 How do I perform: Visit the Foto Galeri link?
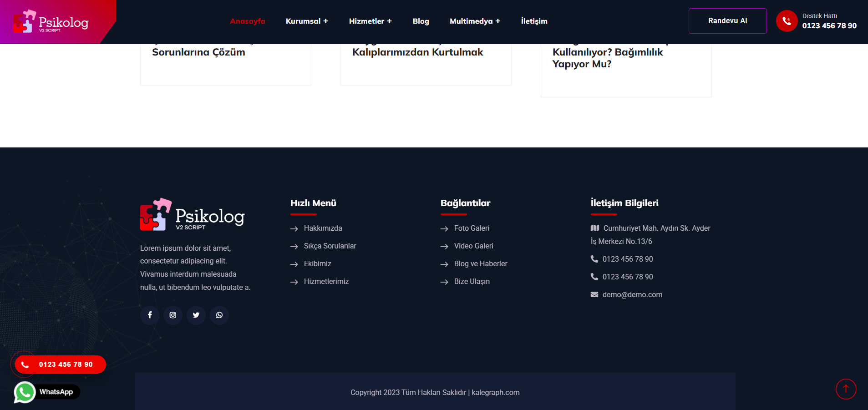(x=472, y=228)
